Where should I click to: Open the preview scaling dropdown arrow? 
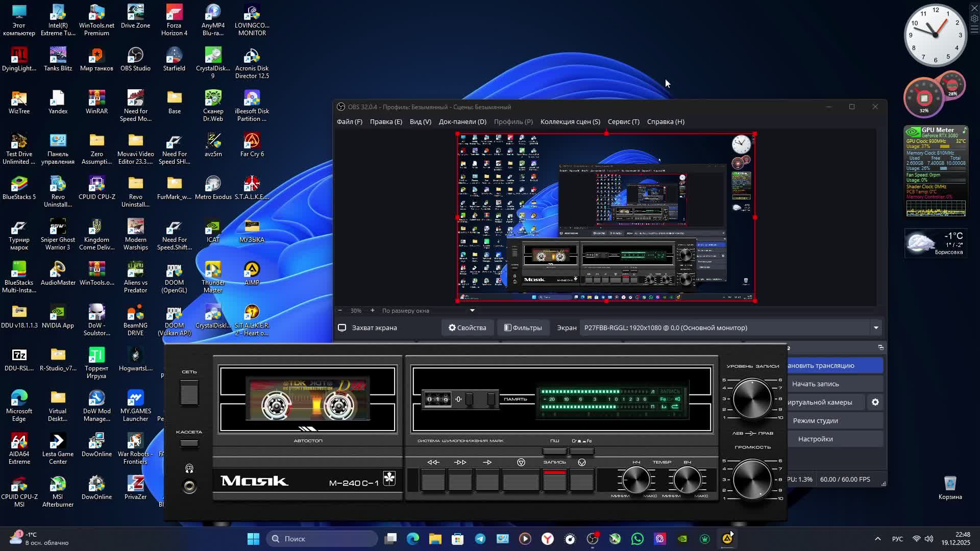click(472, 311)
